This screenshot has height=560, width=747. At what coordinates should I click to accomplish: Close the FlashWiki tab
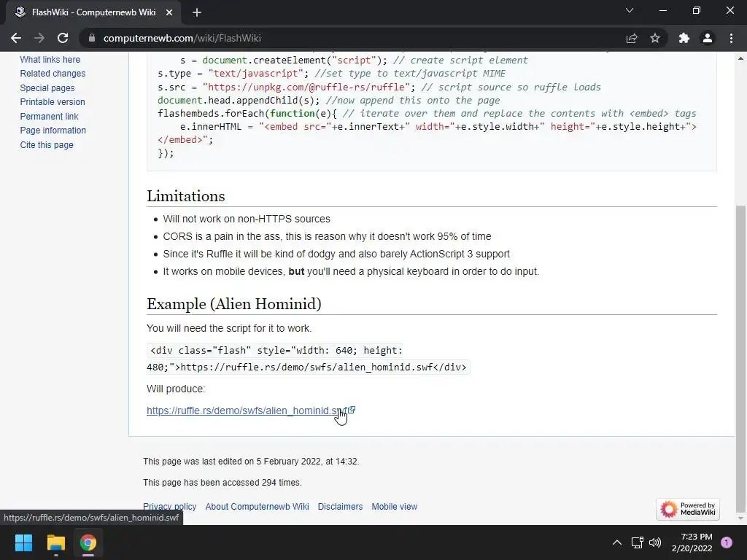click(x=169, y=12)
